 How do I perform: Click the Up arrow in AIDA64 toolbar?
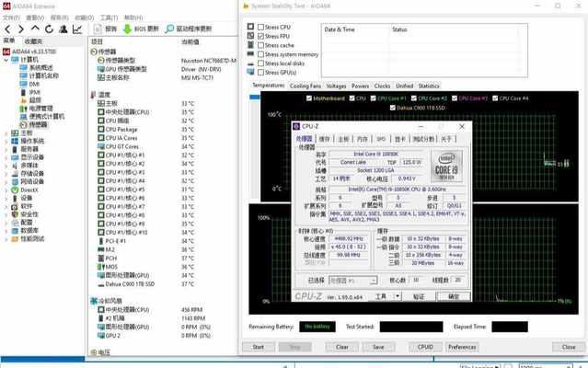coord(35,29)
